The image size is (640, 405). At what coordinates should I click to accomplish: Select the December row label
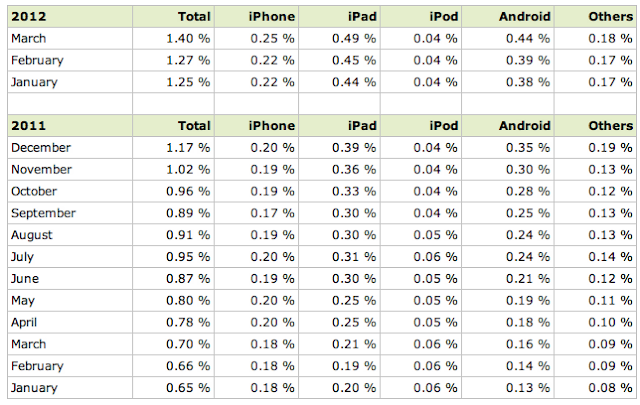[x=40, y=148]
